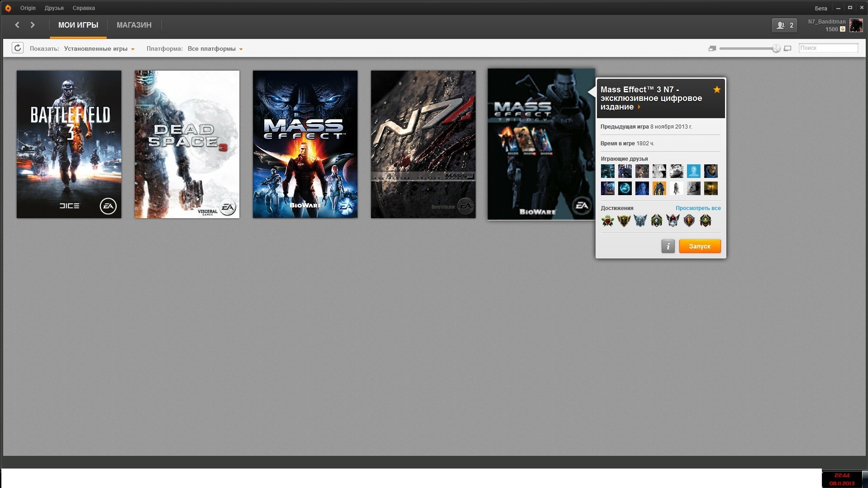Viewport: 868px width, 488px height.
Task: Open the Все платформы platform dropdown
Action: pyautogui.click(x=215, y=48)
